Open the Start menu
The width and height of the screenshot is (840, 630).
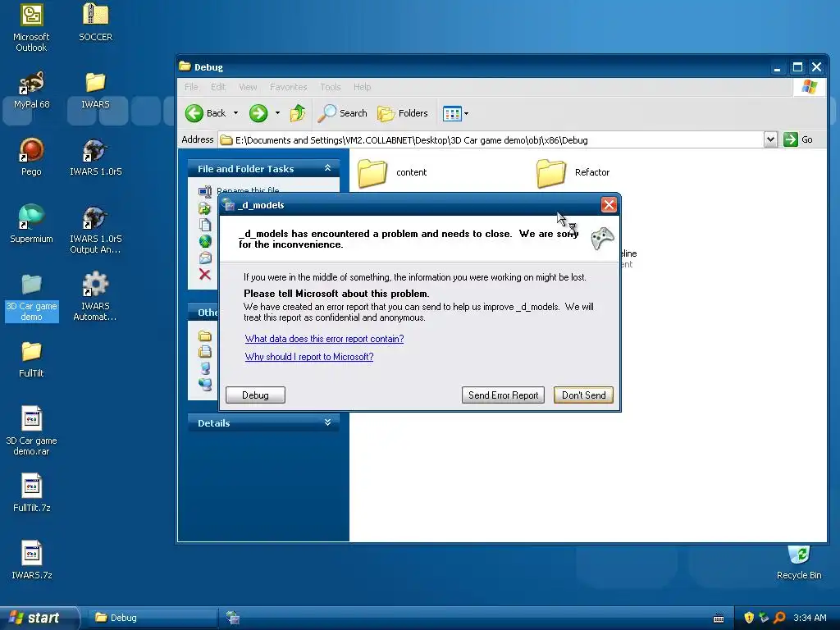pyautogui.click(x=39, y=618)
